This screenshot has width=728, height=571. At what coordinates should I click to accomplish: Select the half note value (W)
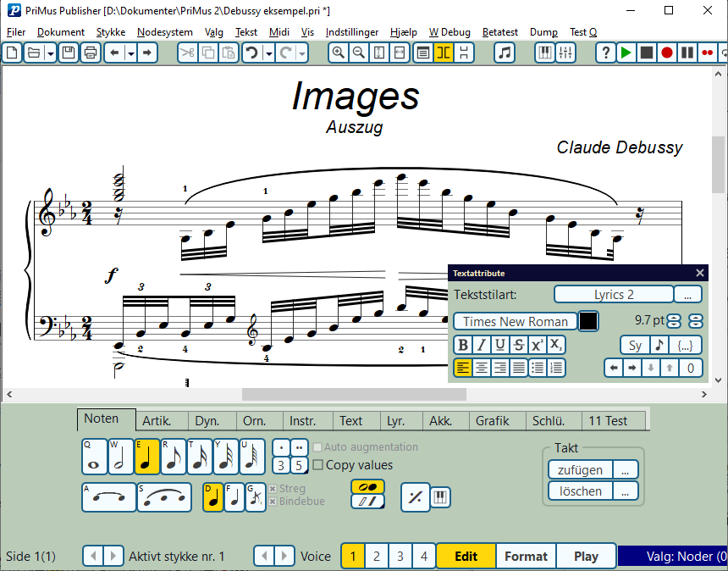121,457
